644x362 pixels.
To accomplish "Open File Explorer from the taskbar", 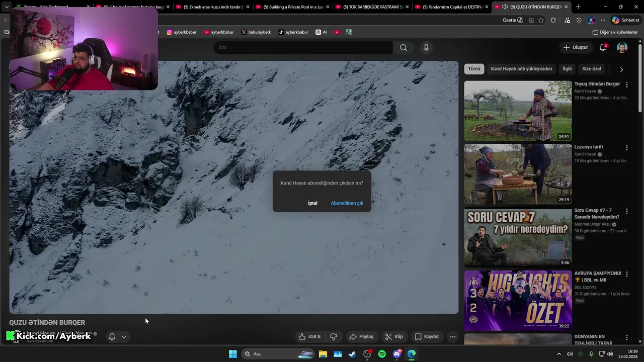I will [323, 354].
